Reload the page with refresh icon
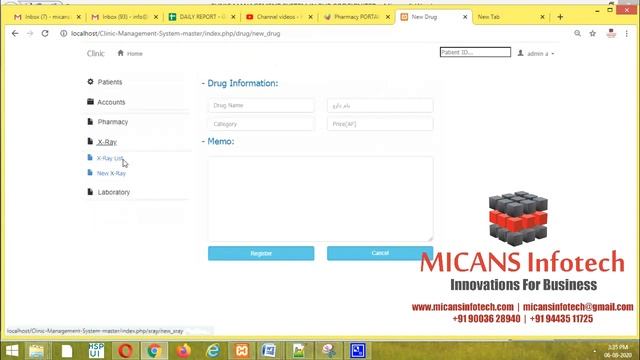640x360 pixels. click(45, 33)
